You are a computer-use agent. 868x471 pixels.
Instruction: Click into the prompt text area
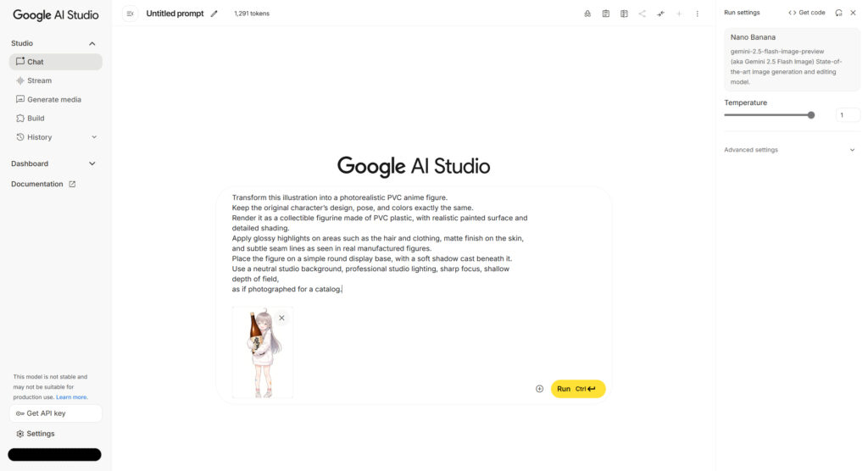pyautogui.click(x=380, y=243)
